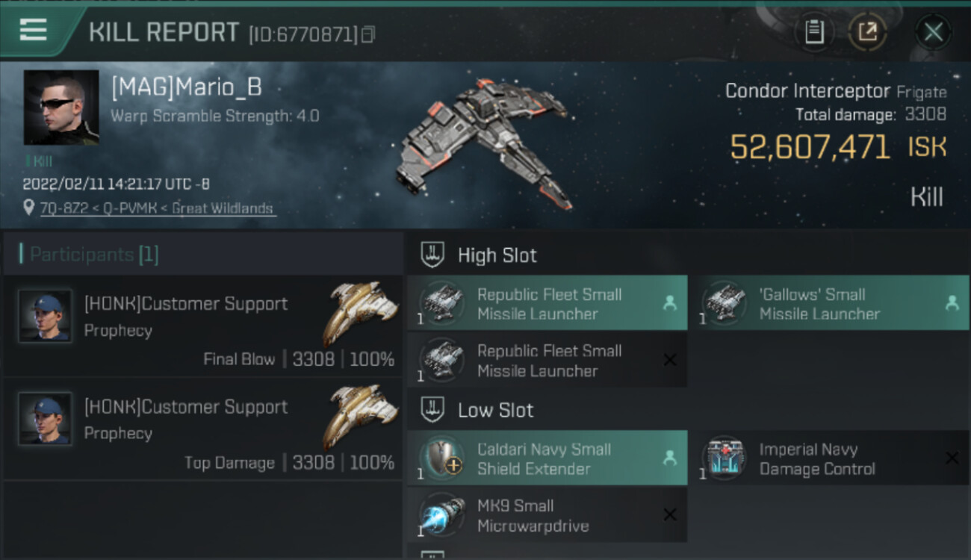Click the MK9 Small Microwarpdrive icon
This screenshot has height=560, width=971.
click(x=442, y=515)
